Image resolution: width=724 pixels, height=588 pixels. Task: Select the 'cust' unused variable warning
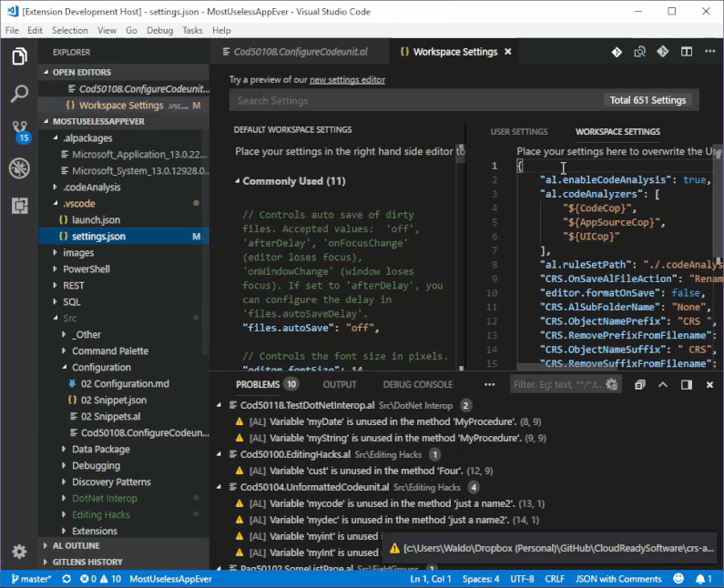pos(364,471)
